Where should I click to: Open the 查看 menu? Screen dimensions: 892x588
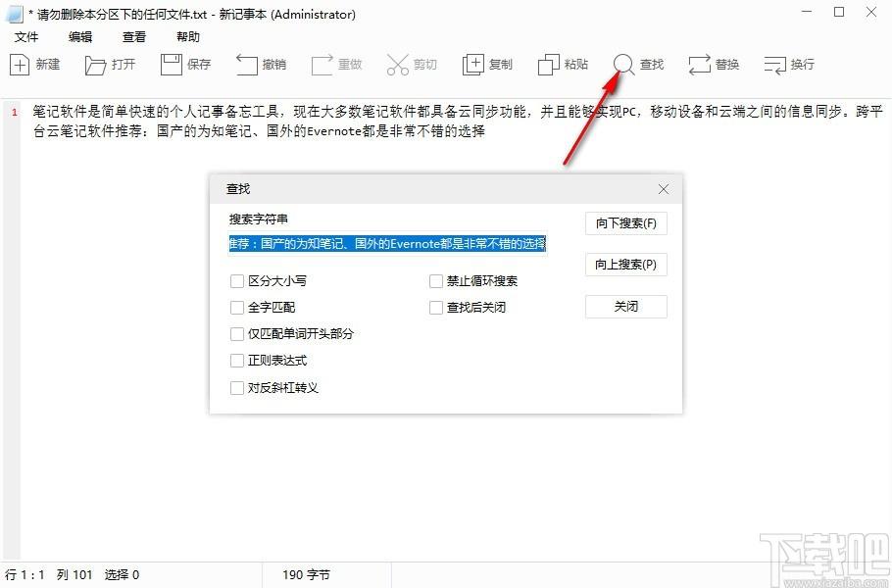134,37
